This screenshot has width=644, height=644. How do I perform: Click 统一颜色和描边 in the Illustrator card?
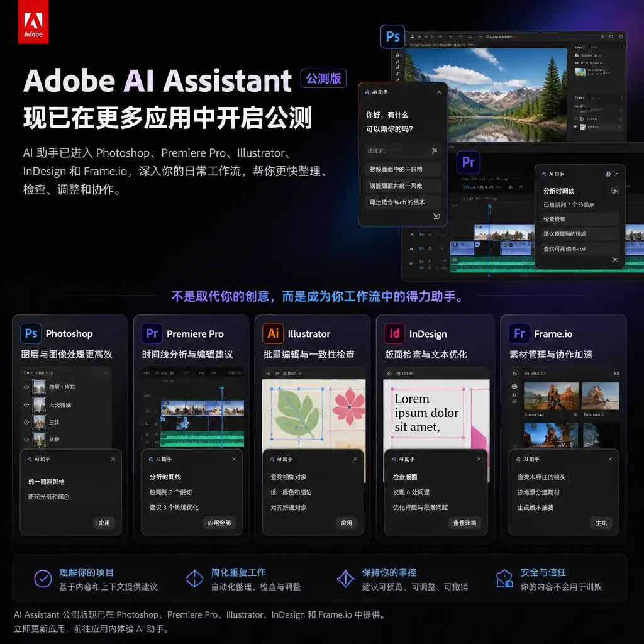point(291,492)
